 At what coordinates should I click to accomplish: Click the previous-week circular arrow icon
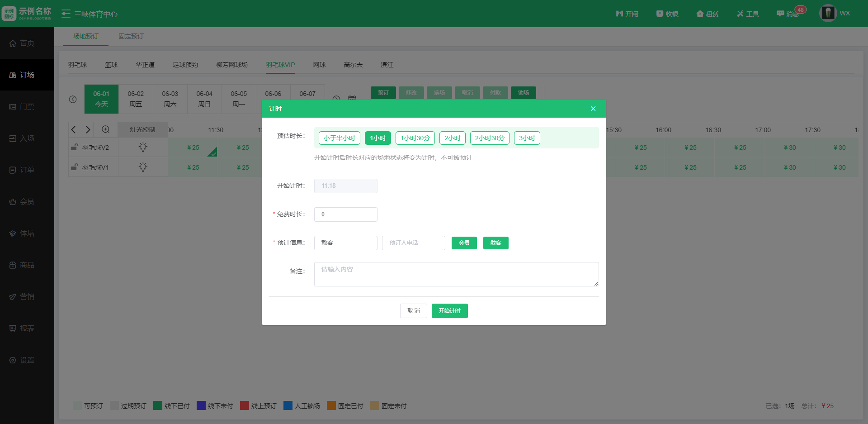tap(73, 99)
